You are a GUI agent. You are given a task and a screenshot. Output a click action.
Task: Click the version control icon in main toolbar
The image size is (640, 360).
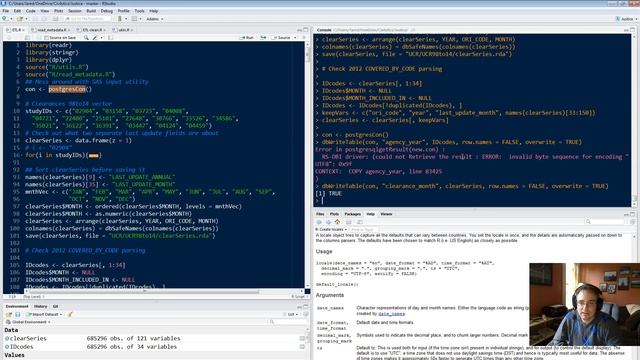(x=120, y=19)
